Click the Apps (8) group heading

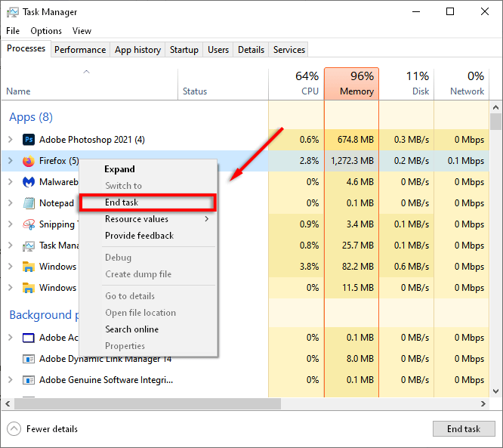(x=31, y=117)
